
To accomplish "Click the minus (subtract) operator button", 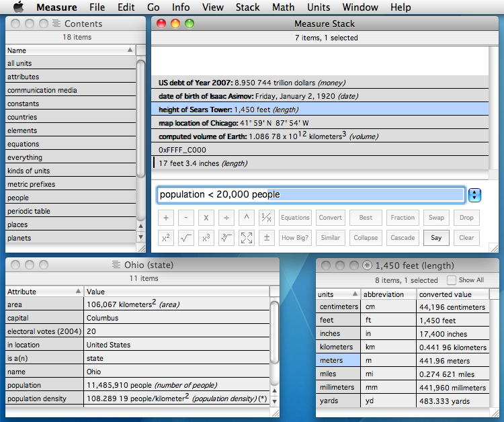I will tap(185, 218).
